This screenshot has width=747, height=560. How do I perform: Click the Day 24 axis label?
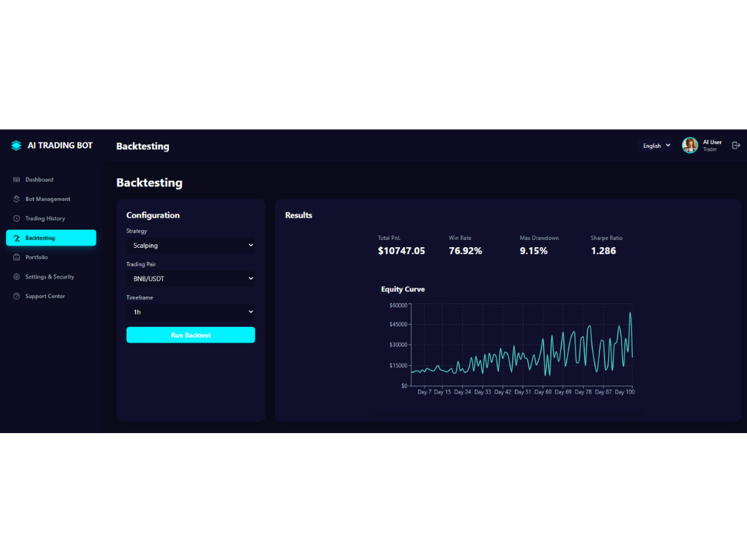click(462, 392)
